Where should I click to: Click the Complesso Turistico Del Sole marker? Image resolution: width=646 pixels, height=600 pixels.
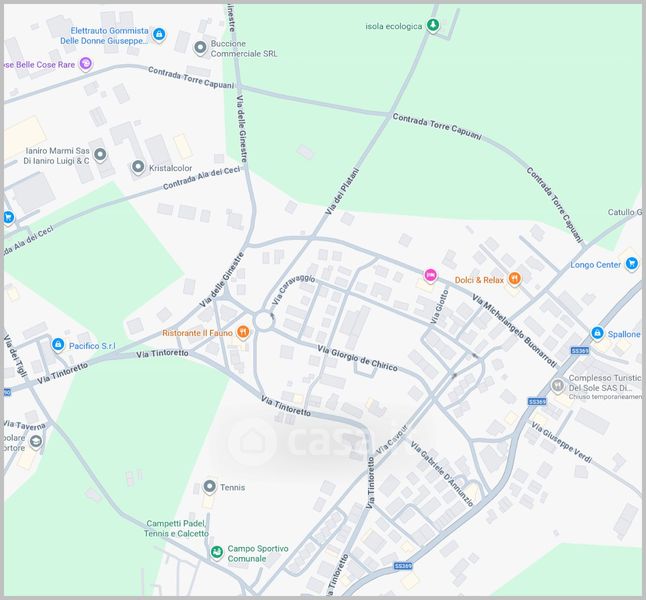click(557, 386)
